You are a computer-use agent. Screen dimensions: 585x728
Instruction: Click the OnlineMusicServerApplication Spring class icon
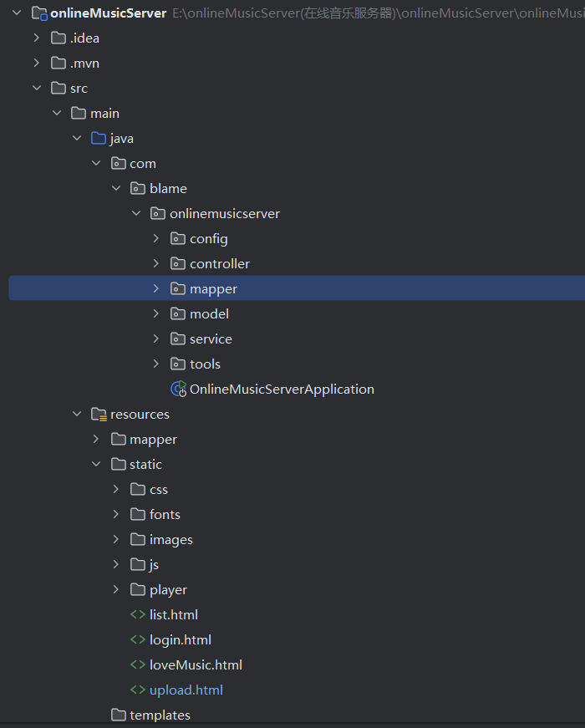coord(178,389)
